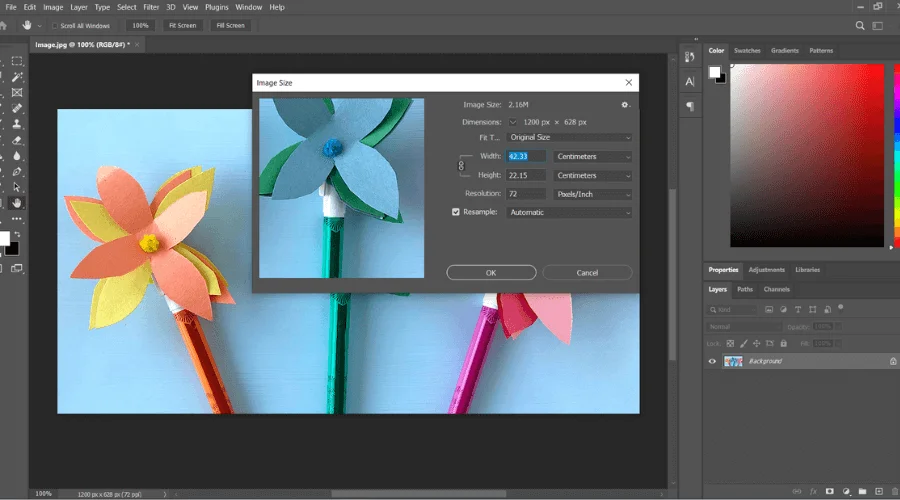Image resolution: width=900 pixels, height=500 pixels.
Task: Open the Filter menu
Action: [x=151, y=7]
